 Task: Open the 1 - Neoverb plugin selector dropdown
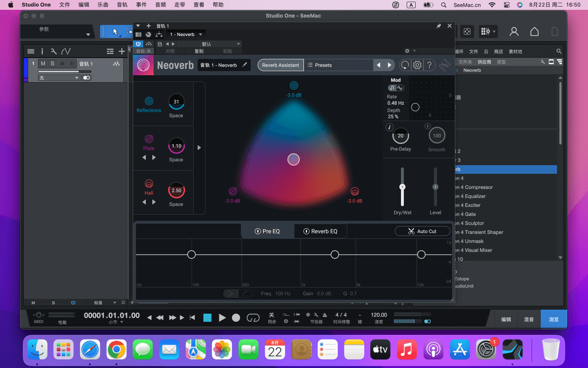(x=186, y=34)
